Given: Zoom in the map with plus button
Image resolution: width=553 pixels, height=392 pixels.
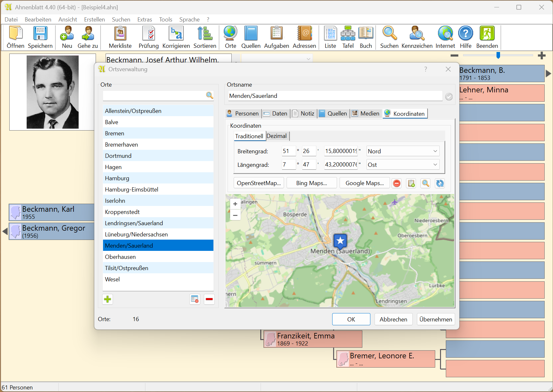Looking at the screenshot, I should [235, 204].
